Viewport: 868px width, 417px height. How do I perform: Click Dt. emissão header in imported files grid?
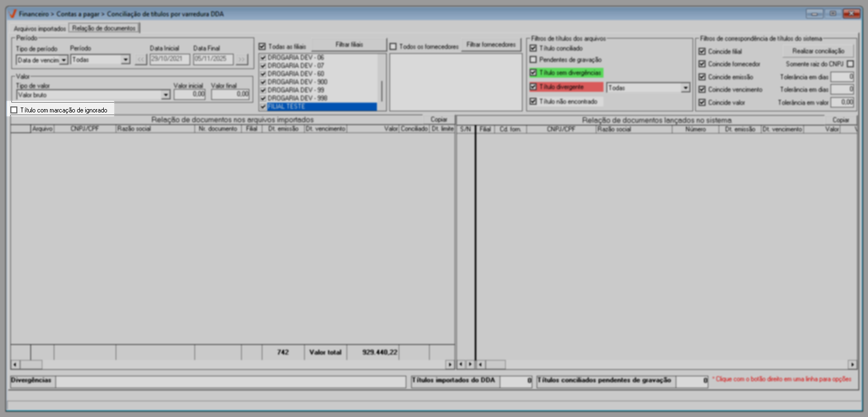click(x=283, y=129)
